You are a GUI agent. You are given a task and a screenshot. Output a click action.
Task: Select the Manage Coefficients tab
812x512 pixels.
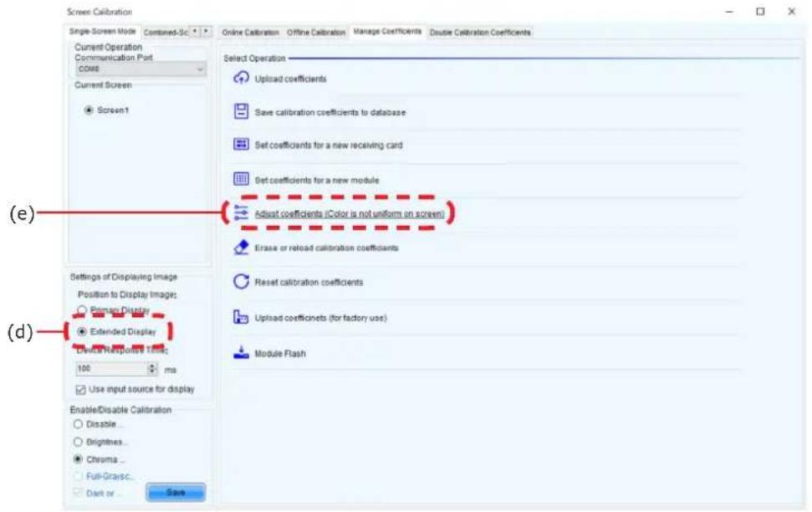[387, 32]
